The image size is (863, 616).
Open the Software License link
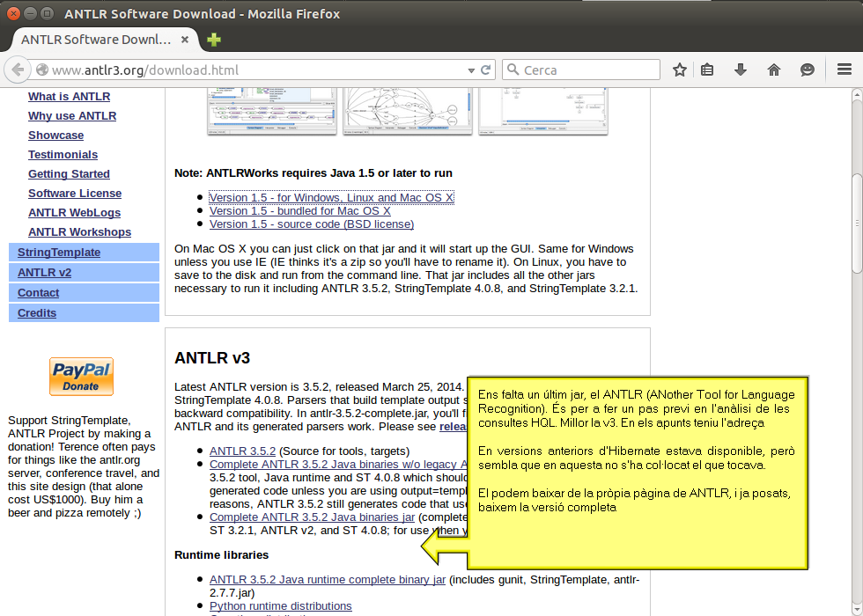coord(75,193)
